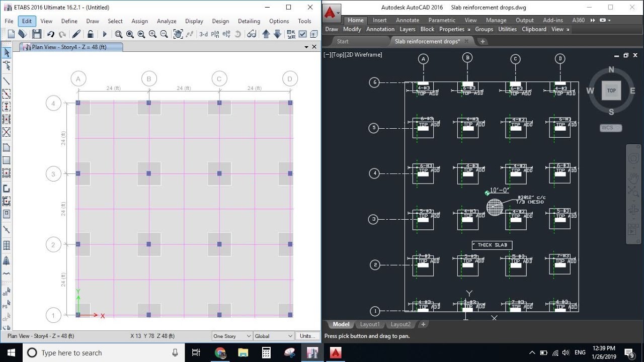
Task: Pick the Draw Rectangular Floor tool
Action: coord(7,160)
